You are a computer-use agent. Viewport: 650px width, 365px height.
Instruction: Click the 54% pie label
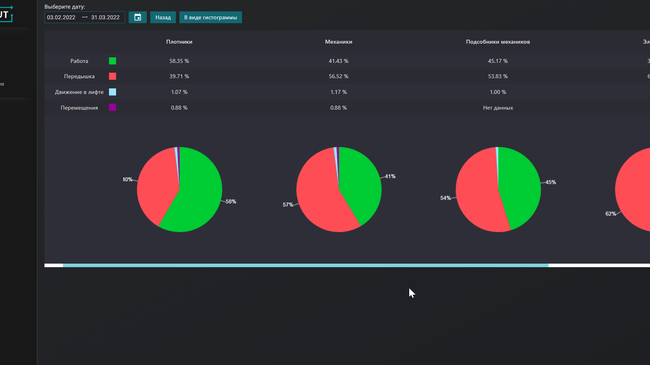point(445,198)
